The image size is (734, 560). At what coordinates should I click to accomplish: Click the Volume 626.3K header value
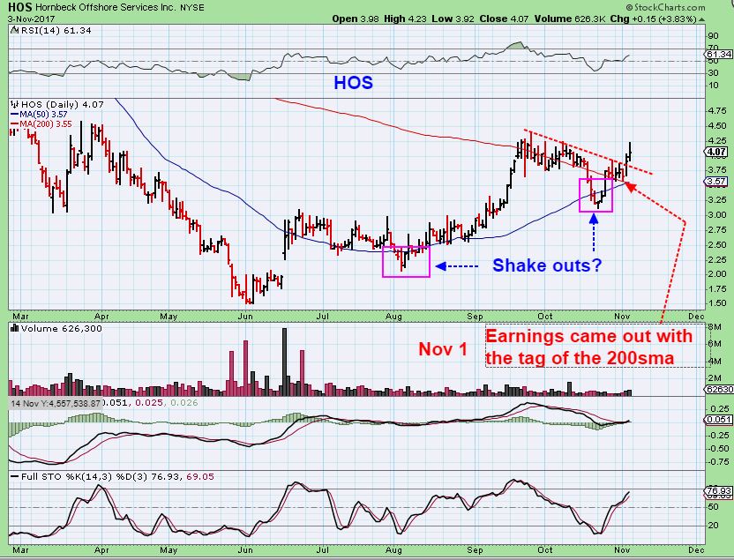coord(570,19)
